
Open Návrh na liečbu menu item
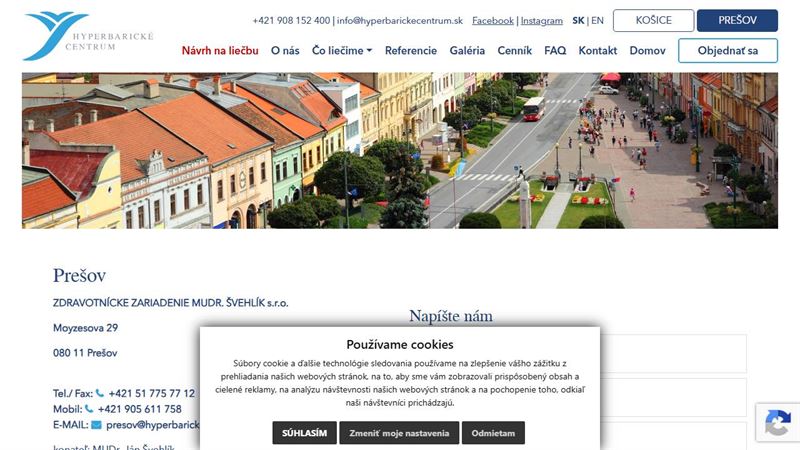click(x=220, y=51)
